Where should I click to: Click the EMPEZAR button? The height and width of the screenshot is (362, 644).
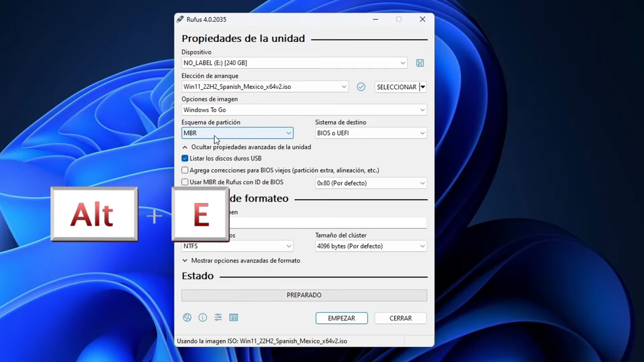click(341, 318)
